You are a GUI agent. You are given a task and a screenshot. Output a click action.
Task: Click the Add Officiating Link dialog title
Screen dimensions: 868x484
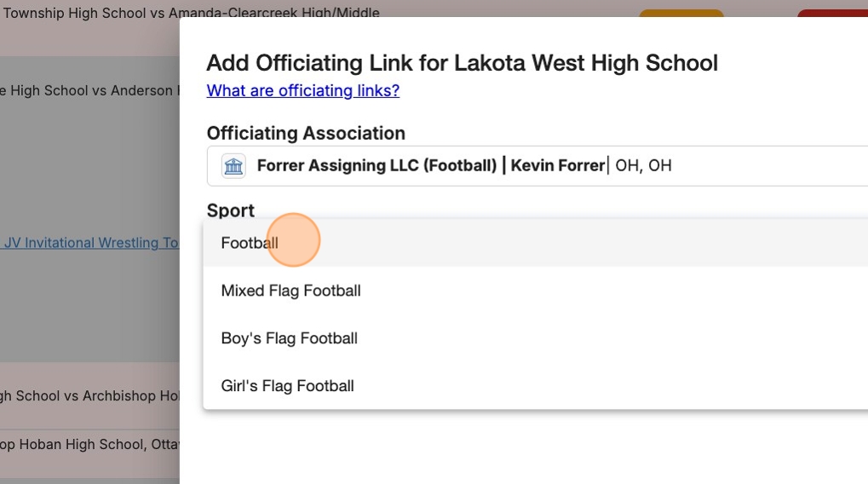(x=462, y=63)
